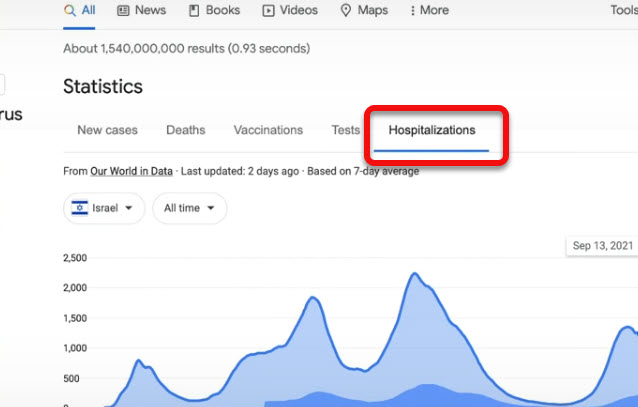This screenshot has height=407, width=638.
Task: Select the Deaths statistics tab
Action: [x=186, y=130]
